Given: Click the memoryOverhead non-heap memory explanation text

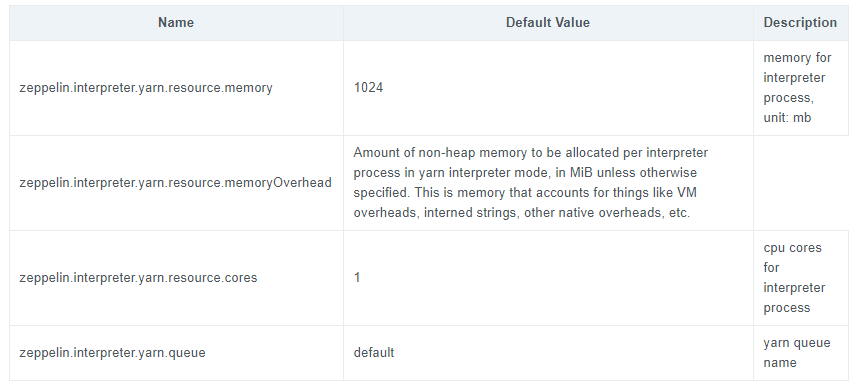Looking at the screenshot, I should pos(530,183).
